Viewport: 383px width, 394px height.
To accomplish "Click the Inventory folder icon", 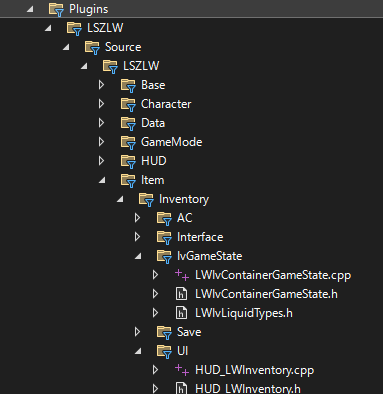I will click(146, 199).
